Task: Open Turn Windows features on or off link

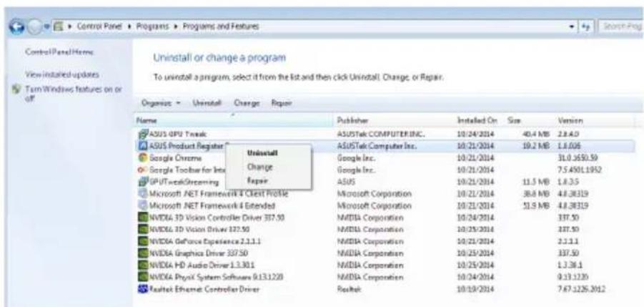Action: [x=73, y=93]
